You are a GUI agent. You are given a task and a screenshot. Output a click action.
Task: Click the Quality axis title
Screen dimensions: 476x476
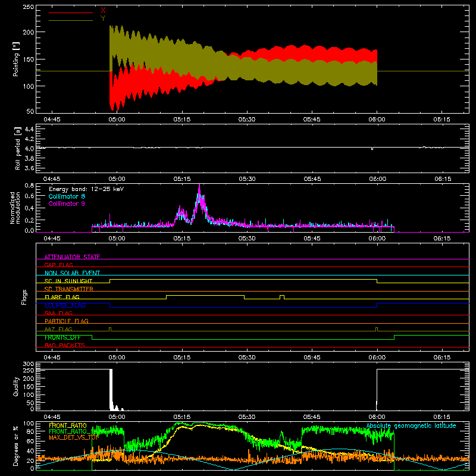[x=16, y=386]
